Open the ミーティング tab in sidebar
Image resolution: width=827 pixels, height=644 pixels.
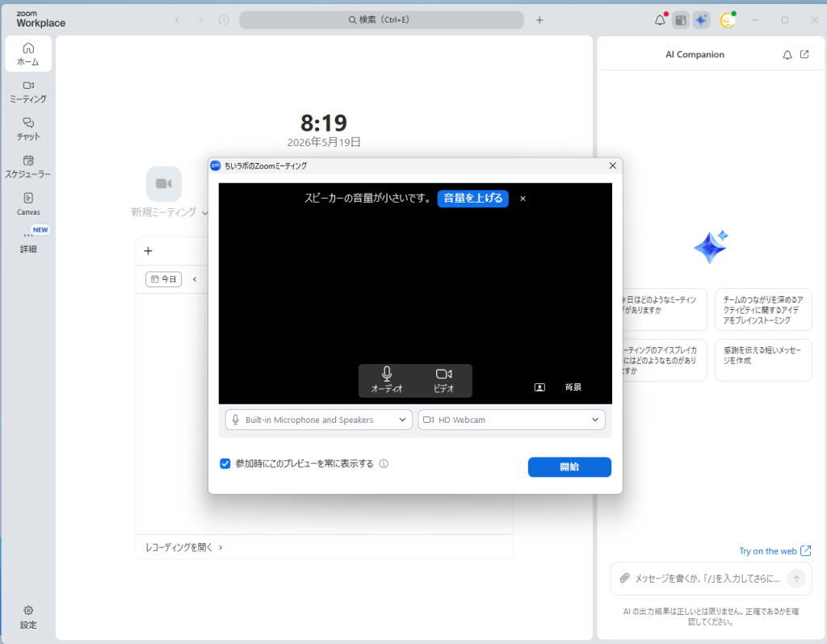[x=28, y=92]
